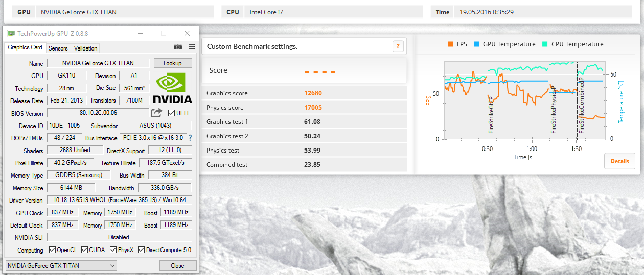Click the Custom Benchmark settings heading
Screen dimensions: 644x275
click(x=252, y=46)
